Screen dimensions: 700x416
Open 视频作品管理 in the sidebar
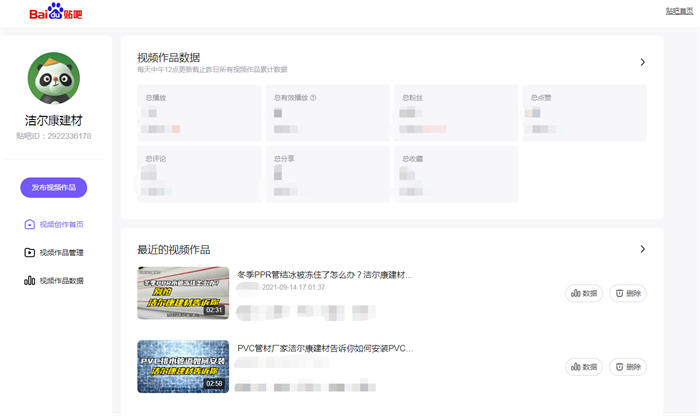point(60,253)
